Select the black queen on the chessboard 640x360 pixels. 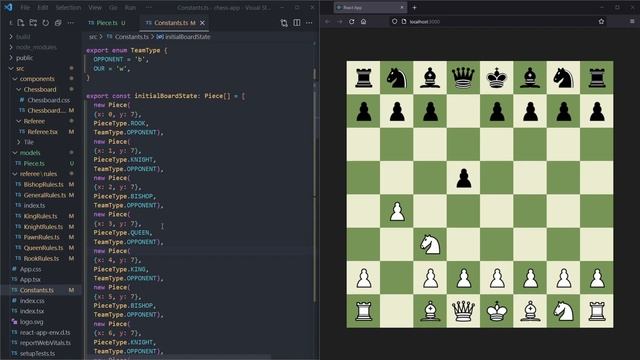pos(463,78)
